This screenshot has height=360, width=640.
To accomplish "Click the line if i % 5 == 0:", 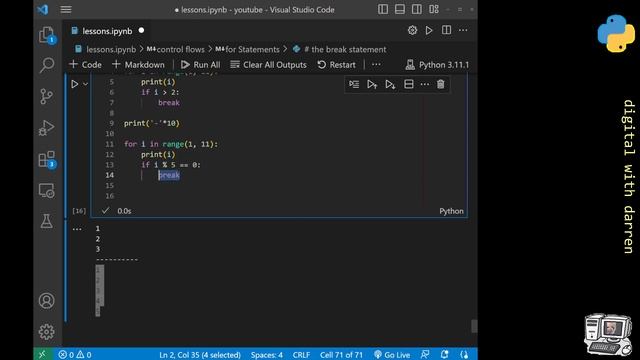I will click(x=171, y=165).
